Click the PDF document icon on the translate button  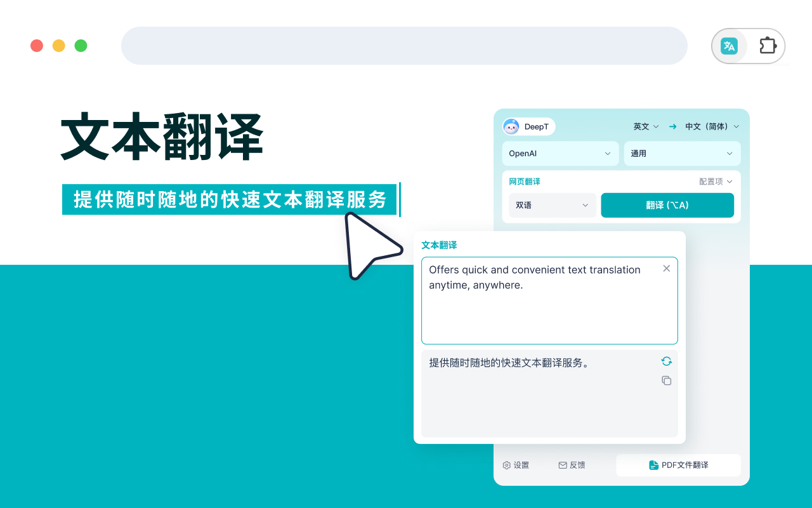coord(653,465)
